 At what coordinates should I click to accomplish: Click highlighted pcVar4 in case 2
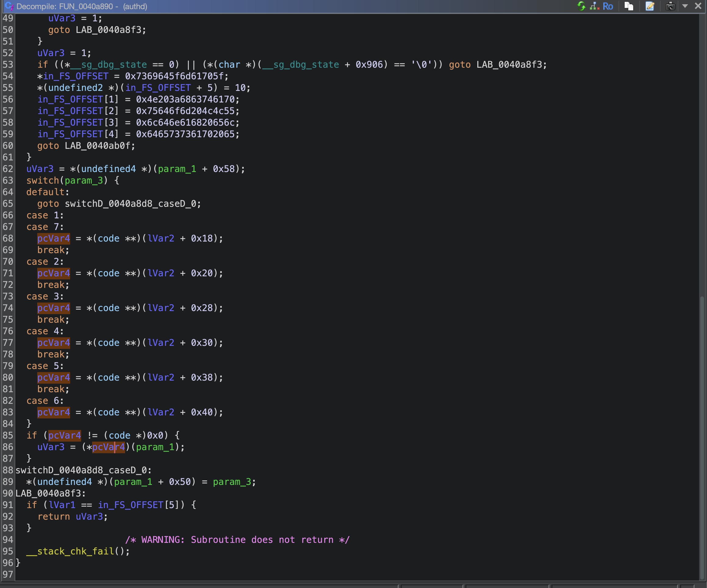click(54, 273)
